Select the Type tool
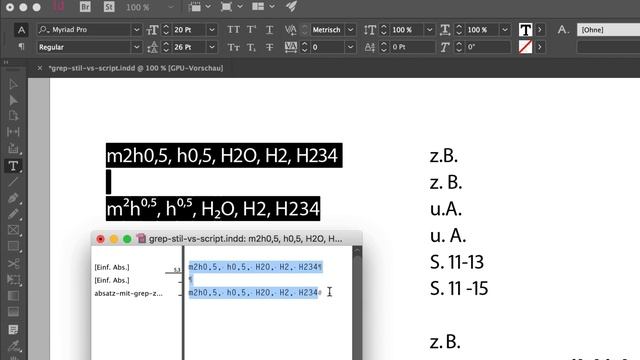 (x=13, y=165)
